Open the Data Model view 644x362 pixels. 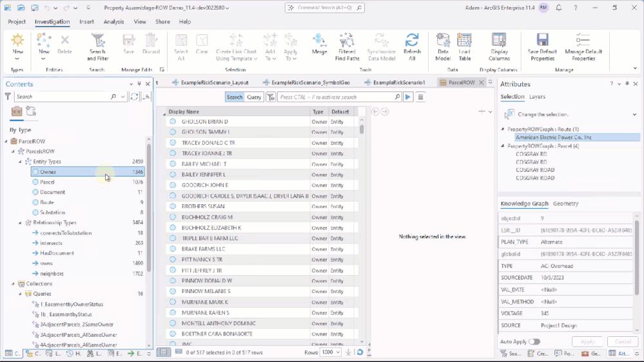[x=443, y=47]
